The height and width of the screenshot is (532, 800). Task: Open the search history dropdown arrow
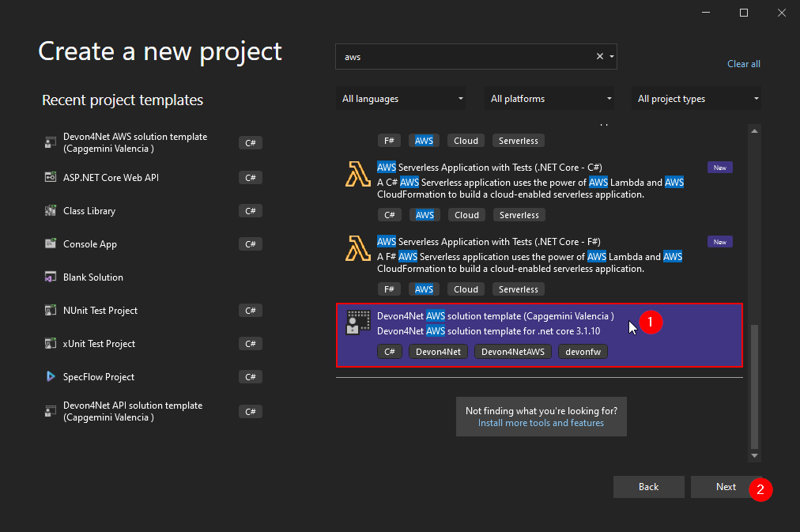click(610, 56)
